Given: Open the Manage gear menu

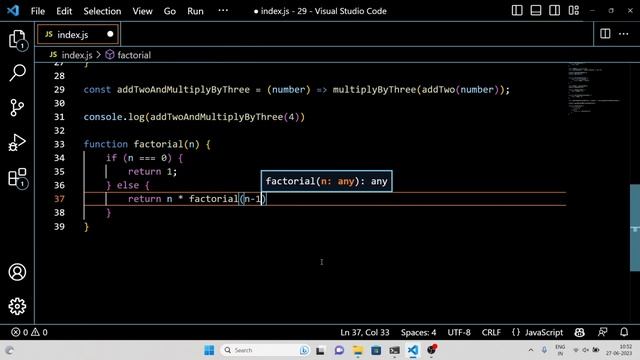Looking at the screenshot, I should coord(17,306).
